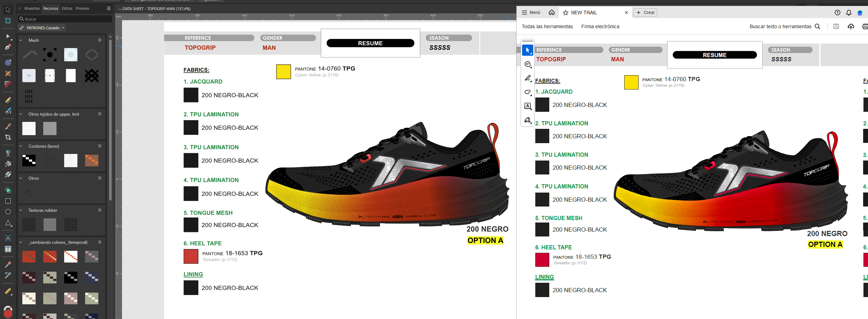Click Acrobat add comment tool

[528, 64]
